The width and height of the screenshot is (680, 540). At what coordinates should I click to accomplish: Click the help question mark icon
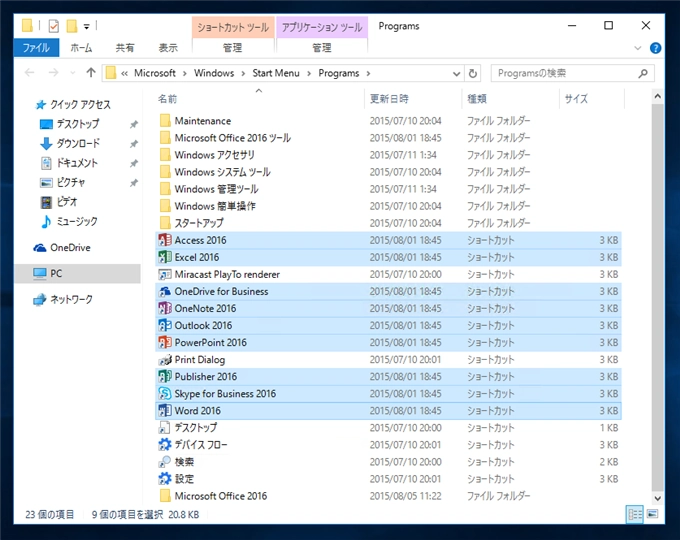click(x=655, y=48)
